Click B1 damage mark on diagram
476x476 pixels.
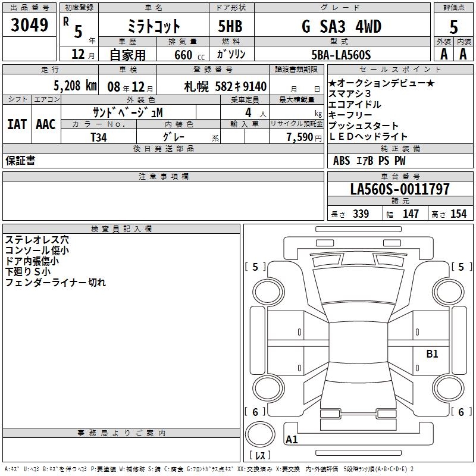pyautogui.click(x=432, y=353)
